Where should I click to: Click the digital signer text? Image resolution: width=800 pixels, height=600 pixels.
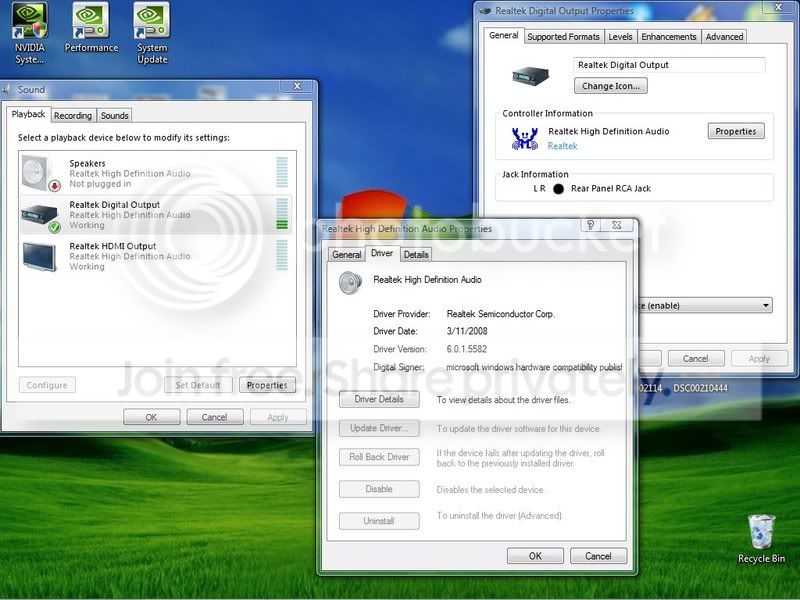(534, 367)
